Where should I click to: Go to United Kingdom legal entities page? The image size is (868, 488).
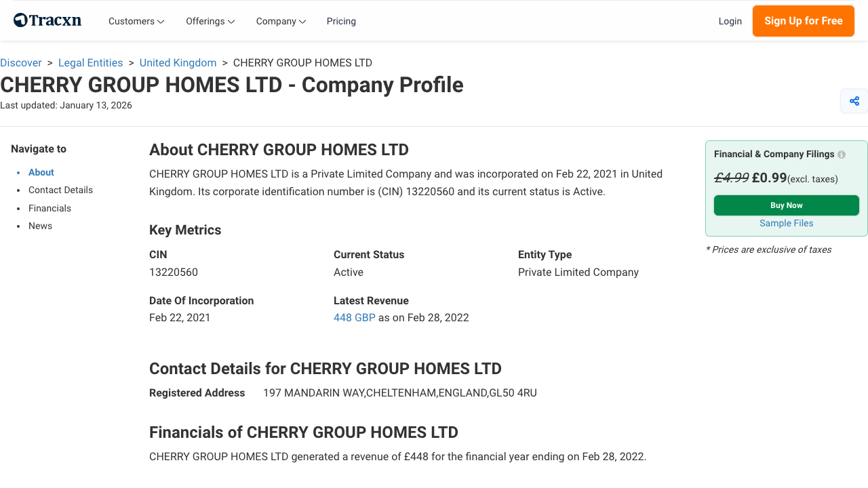pyautogui.click(x=178, y=62)
